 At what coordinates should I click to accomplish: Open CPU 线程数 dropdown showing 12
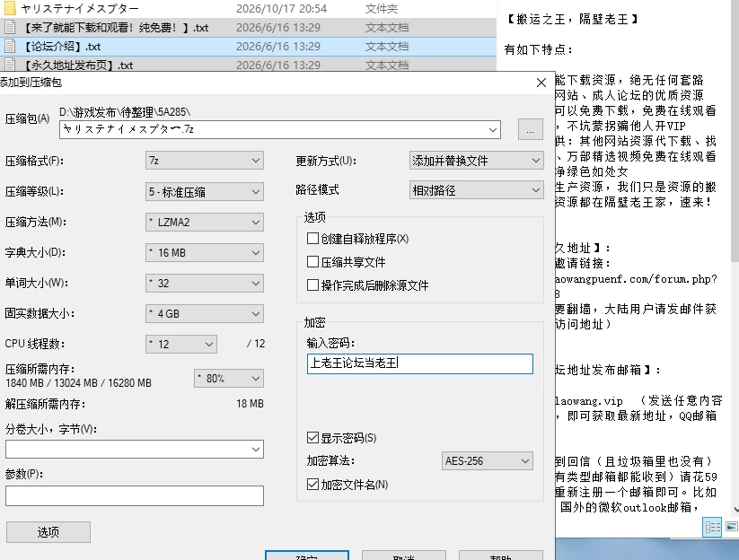pyautogui.click(x=181, y=345)
